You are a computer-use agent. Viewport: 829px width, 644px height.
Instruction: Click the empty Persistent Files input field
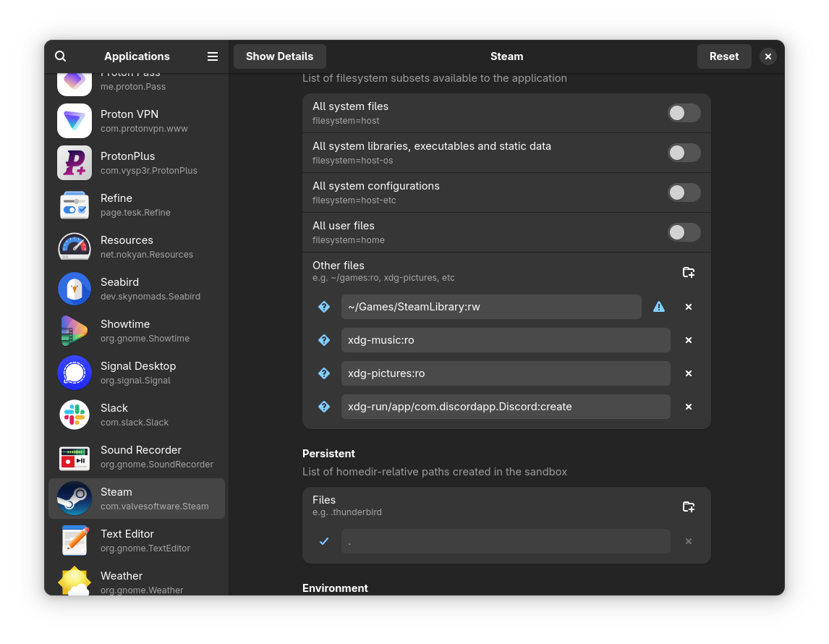[x=505, y=541]
